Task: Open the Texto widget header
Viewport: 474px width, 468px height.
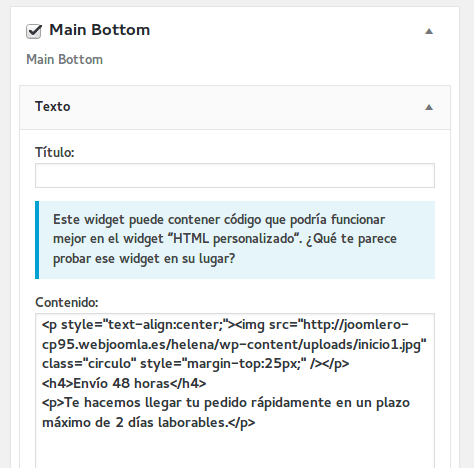Action: tap(235, 107)
